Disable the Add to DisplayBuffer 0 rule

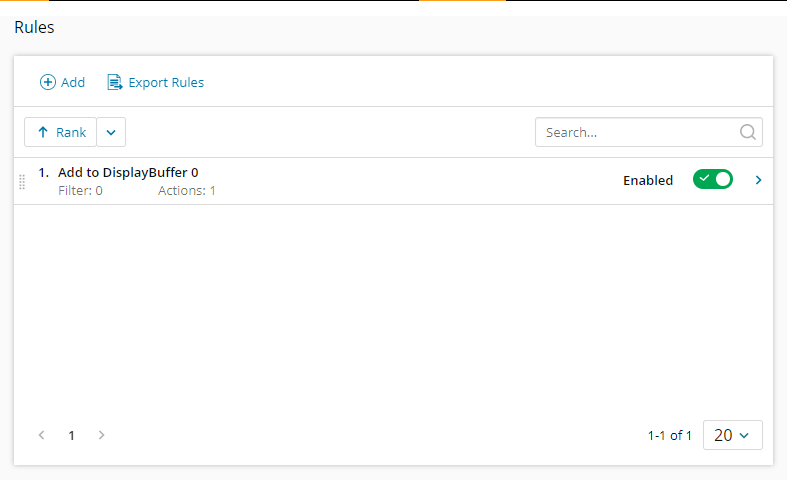coord(712,180)
